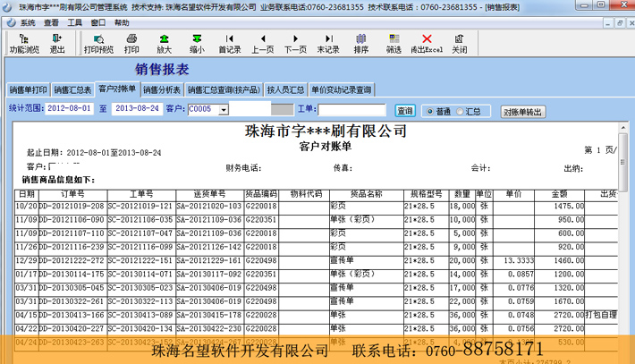
Task: Click the 查询 query button
Action: (405, 111)
